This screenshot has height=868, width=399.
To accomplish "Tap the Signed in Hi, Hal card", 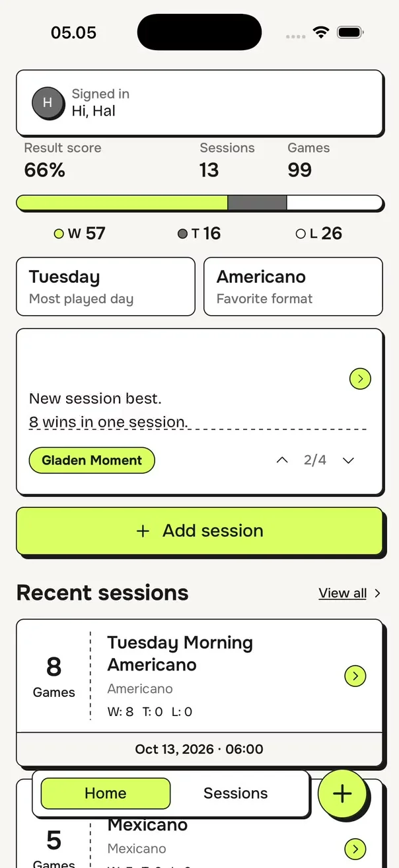I will coord(199,103).
